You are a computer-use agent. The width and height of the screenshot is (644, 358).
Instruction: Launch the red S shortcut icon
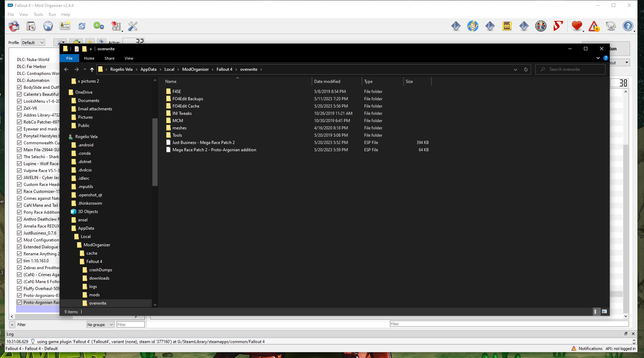[558, 26]
